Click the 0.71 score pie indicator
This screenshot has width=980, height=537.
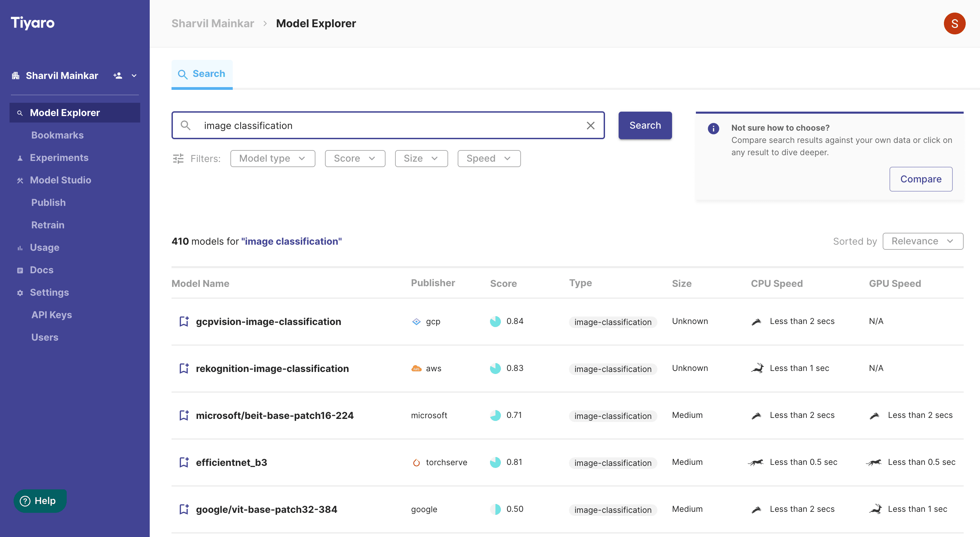tap(495, 415)
